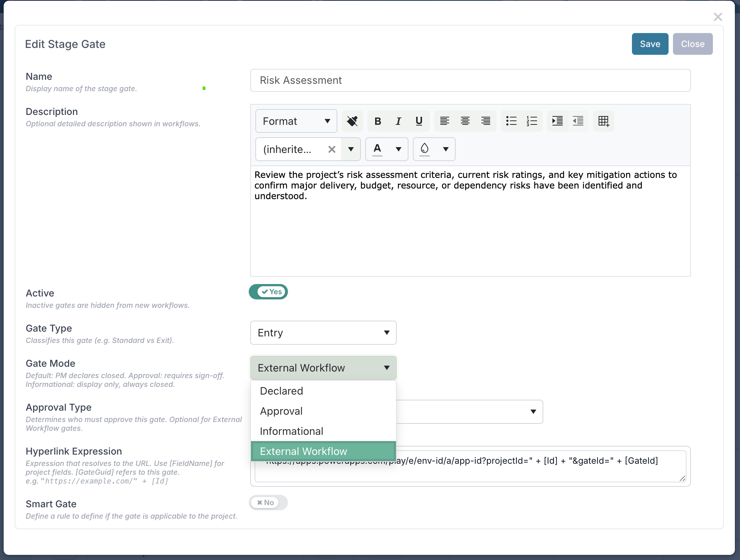Toggle the Active switch off
The height and width of the screenshot is (560, 740).
[x=268, y=292]
